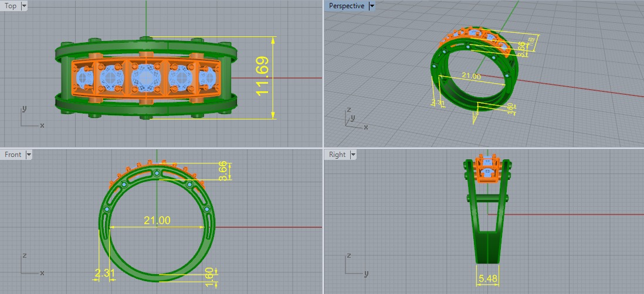This screenshot has width=644, height=294.
Task: Select the Right viewport title label
Action: tap(337, 155)
